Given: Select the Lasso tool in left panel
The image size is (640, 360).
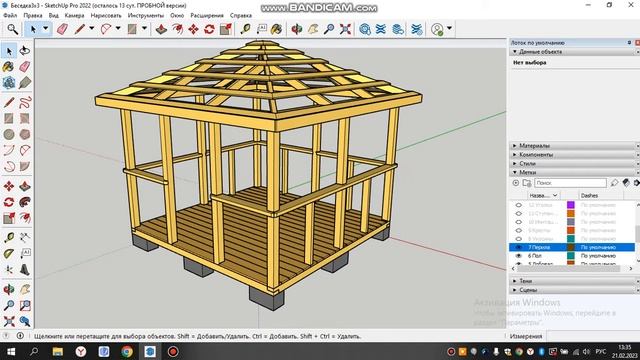Looking at the screenshot, I should [x=25, y=51].
